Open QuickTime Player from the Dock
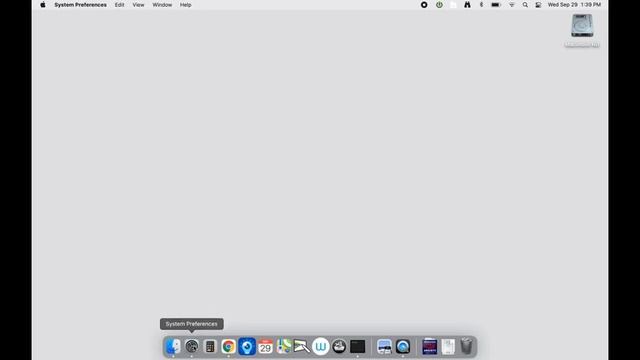This screenshot has height=360, width=640. 403,347
